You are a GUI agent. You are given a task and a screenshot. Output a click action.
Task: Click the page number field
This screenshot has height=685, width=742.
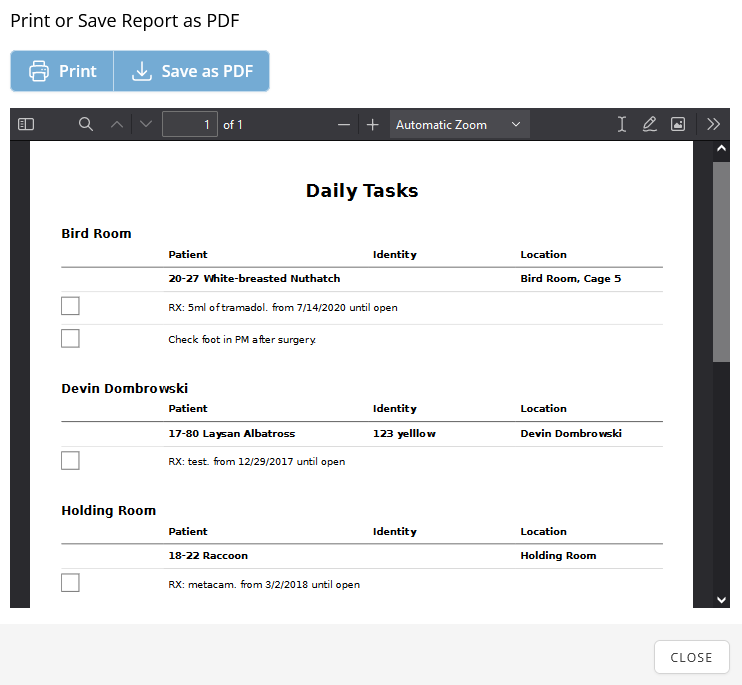click(190, 124)
